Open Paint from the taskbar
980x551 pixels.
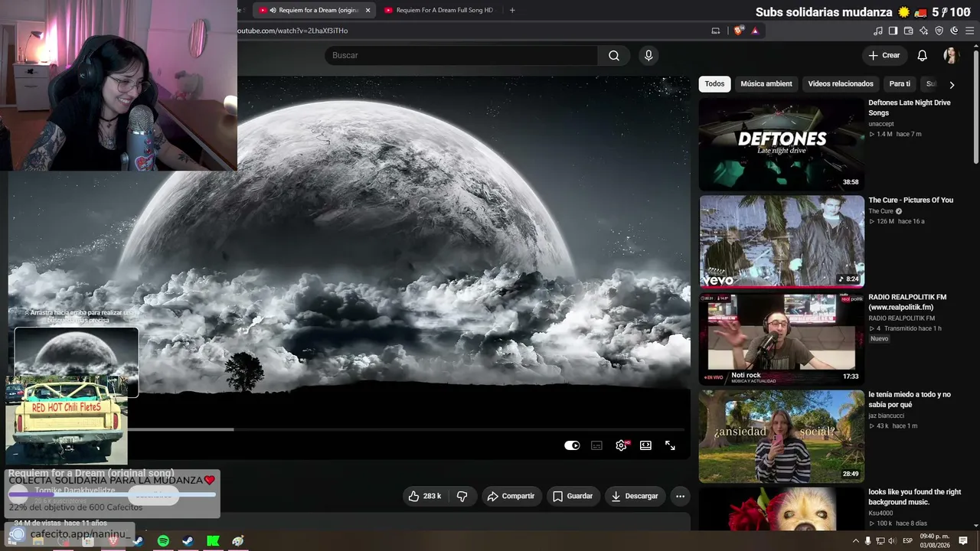[238, 541]
